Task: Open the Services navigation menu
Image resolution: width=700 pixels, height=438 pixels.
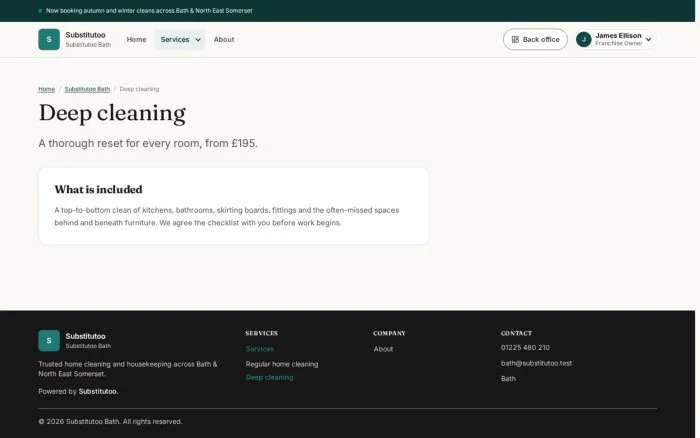Action: pos(180,39)
